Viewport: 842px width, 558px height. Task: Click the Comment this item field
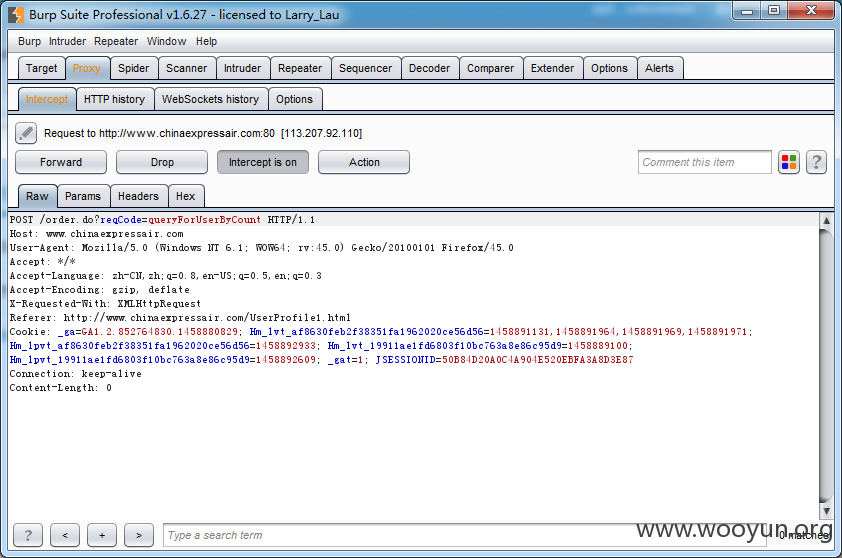tap(705, 162)
